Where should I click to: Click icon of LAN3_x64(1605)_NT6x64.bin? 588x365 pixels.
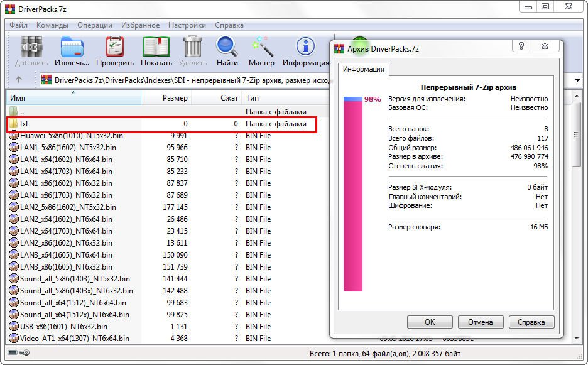13,254
